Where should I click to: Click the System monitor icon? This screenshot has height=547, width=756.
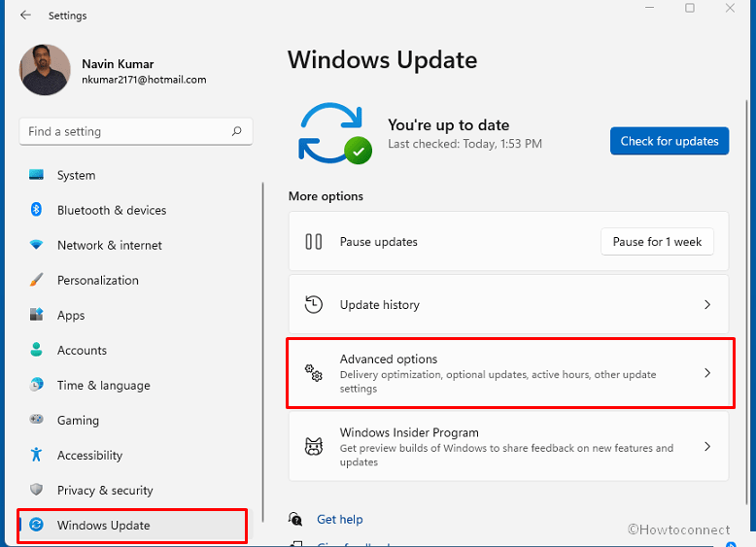[36, 175]
